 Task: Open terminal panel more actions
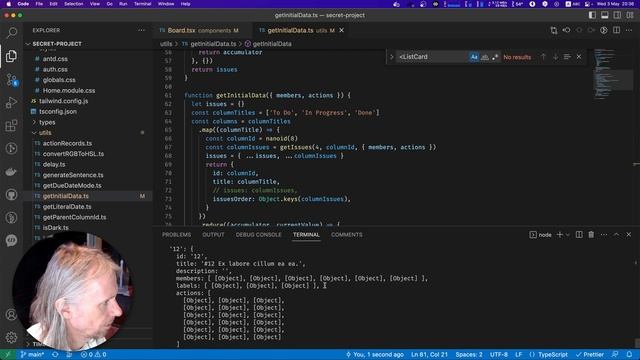[x=604, y=234]
